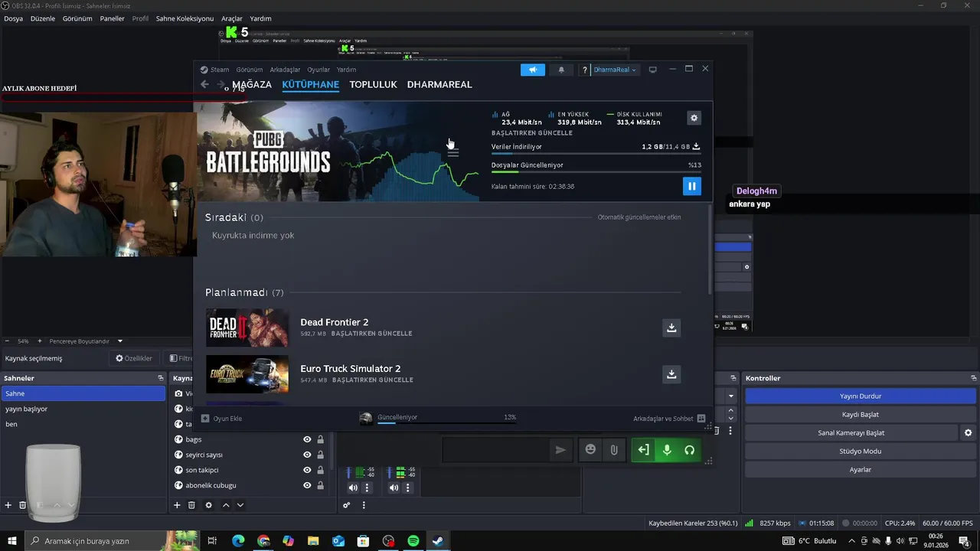The height and width of the screenshot is (551, 980).
Task: Select yayın başlıyor scene
Action: 83,409
